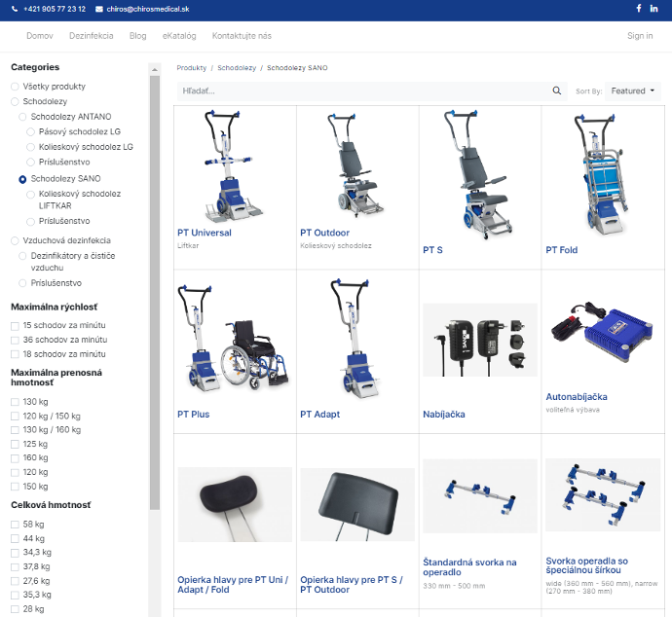
Task: Open Opierka hlavy pre PT Uni link
Action: click(x=233, y=585)
